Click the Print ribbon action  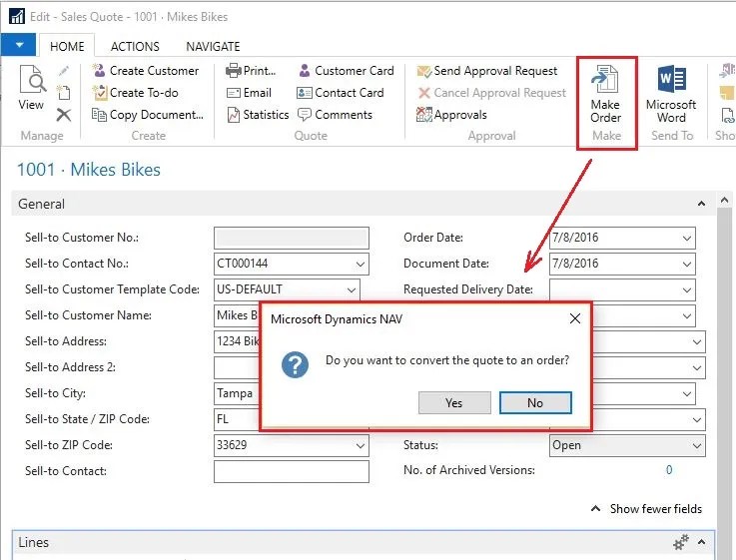[x=251, y=71]
